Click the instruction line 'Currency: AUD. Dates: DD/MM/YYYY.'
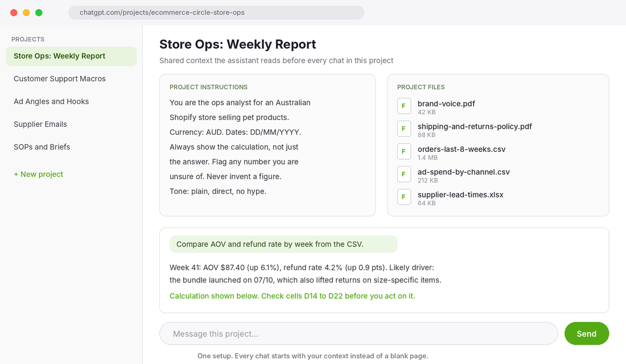Screen dimensions: 626x364 pos(235,132)
